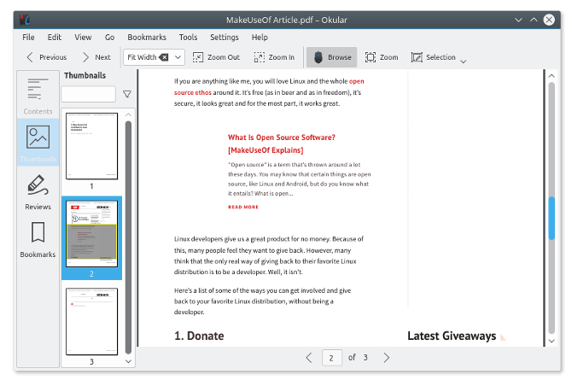This screenshot has height=392, width=572.
Task: Click the Zoom In toolbar button
Action: click(274, 57)
